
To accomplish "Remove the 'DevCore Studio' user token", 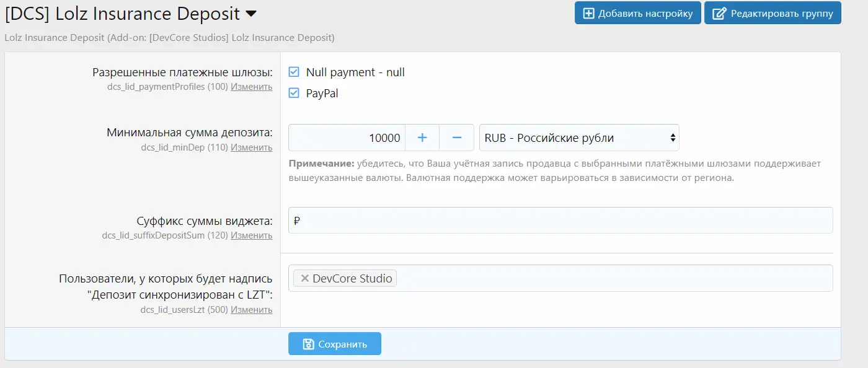I will (304, 279).
